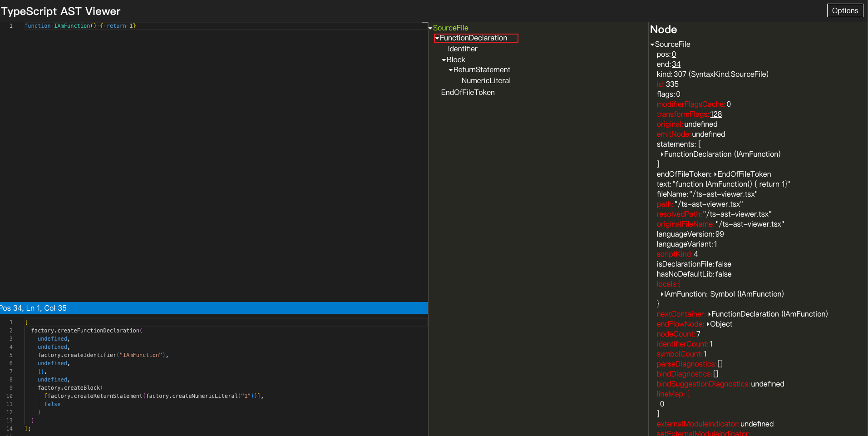The width and height of the screenshot is (868, 436).
Task: Collapse the SourceFile root in the AST tree
Action: [x=430, y=28]
